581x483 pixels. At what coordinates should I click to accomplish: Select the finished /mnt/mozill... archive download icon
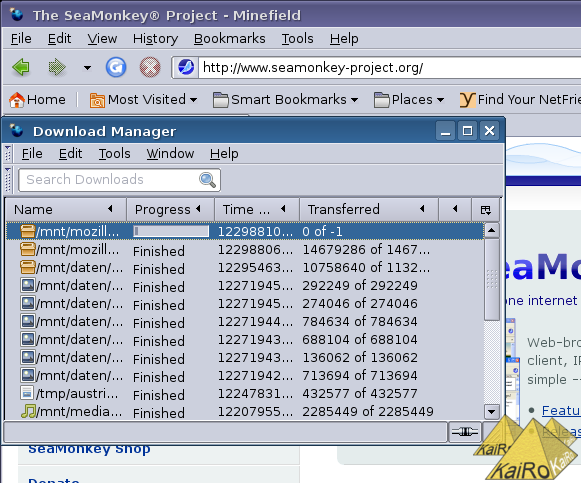28,249
